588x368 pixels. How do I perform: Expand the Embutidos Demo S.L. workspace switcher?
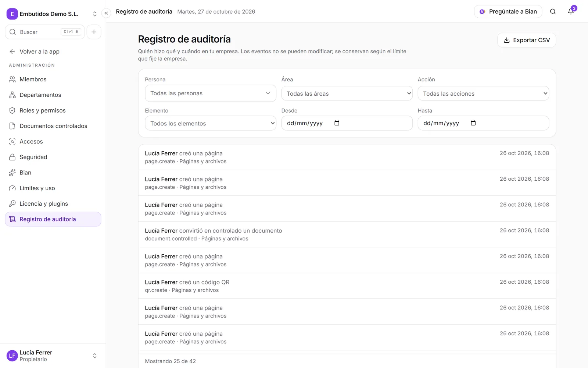95,14
